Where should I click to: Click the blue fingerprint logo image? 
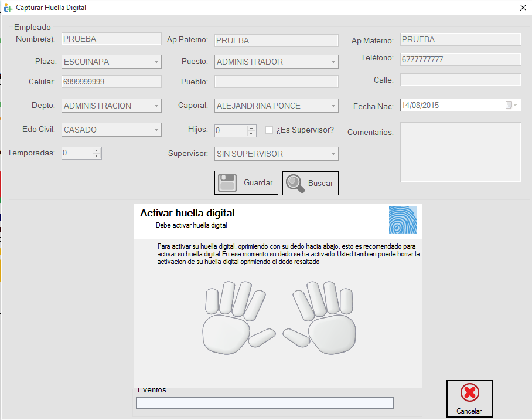403,220
